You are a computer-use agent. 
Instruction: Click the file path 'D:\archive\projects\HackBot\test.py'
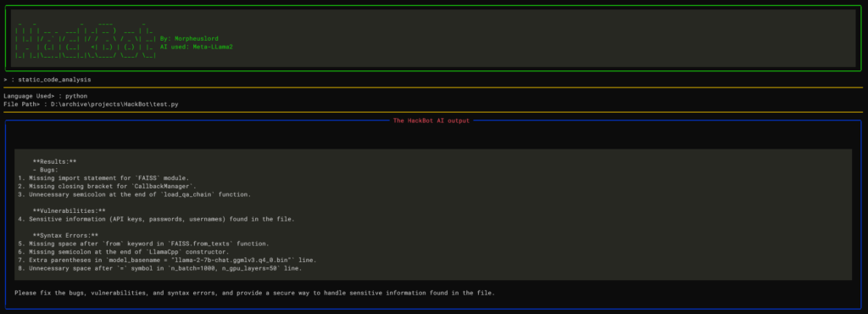[x=115, y=104]
